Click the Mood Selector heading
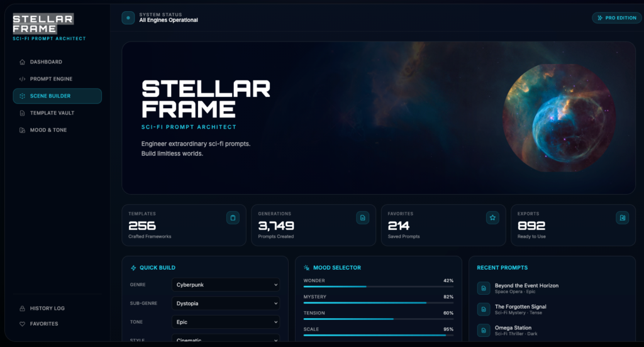The image size is (644, 347). (337, 268)
